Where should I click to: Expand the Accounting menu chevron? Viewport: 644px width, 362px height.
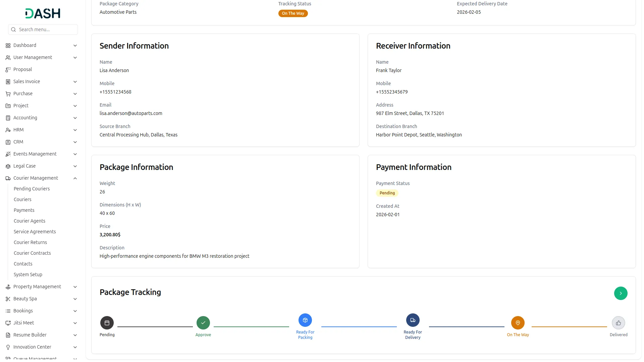[75, 118]
